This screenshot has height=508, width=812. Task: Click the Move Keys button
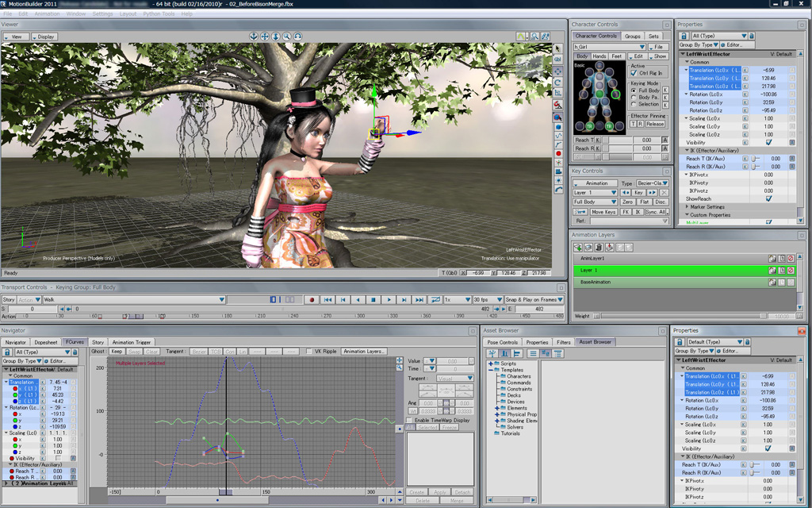[603, 212]
